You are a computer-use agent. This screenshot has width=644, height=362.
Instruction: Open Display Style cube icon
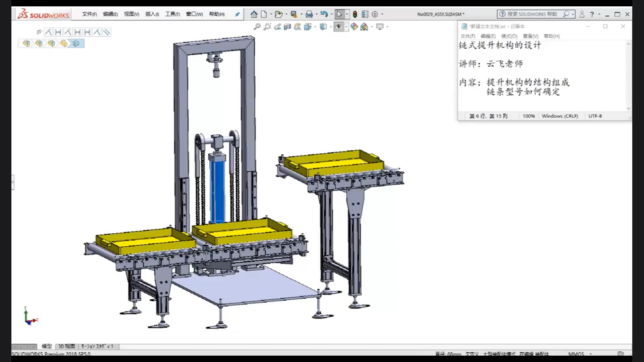click(x=323, y=26)
